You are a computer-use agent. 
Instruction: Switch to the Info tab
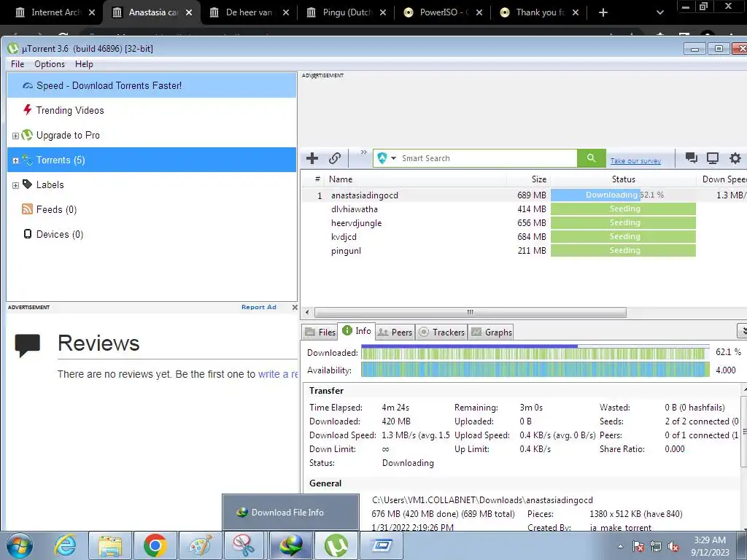click(x=357, y=331)
